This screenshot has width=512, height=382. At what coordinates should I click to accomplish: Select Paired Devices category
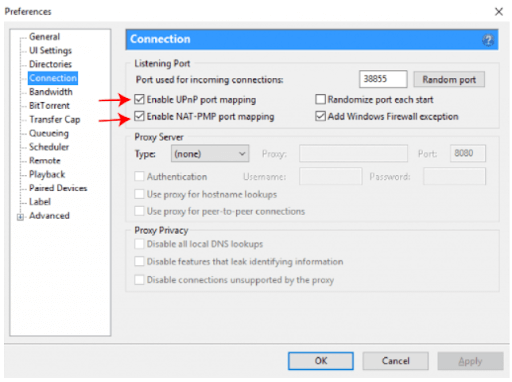pos(58,188)
